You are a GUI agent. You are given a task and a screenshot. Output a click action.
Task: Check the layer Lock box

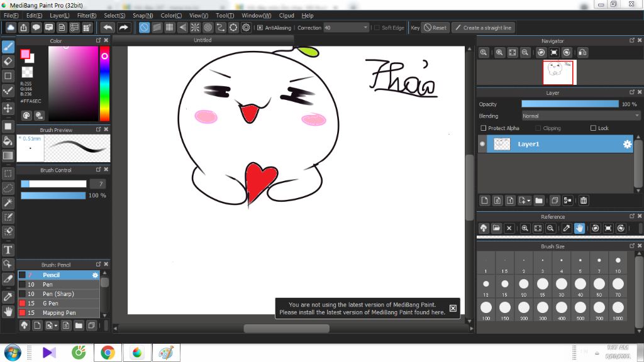click(x=593, y=128)
